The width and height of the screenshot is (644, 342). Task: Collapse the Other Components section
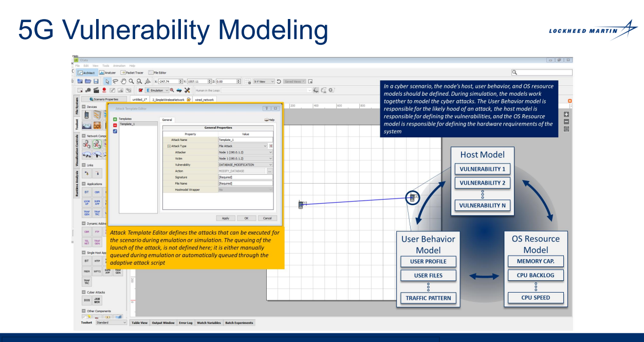coord(84,311)
